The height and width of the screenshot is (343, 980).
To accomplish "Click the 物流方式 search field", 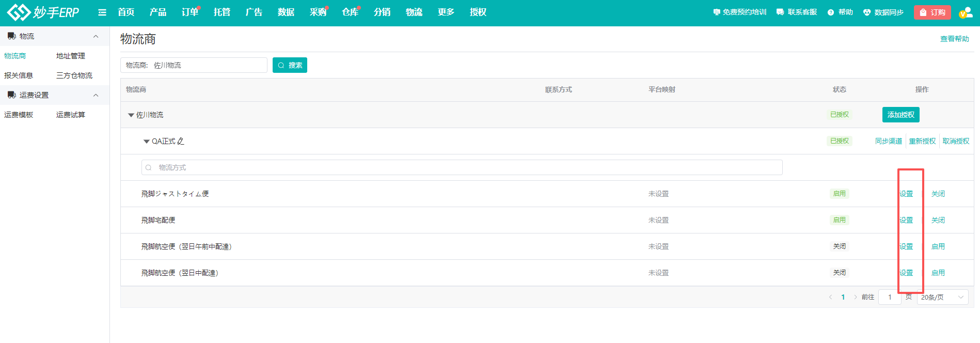I will (462, 167).
